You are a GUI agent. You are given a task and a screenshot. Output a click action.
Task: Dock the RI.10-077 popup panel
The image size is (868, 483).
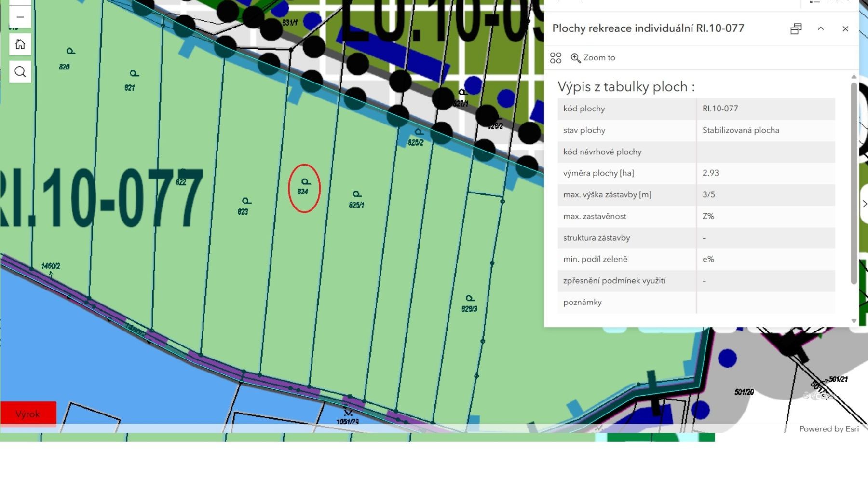point(796,29)
